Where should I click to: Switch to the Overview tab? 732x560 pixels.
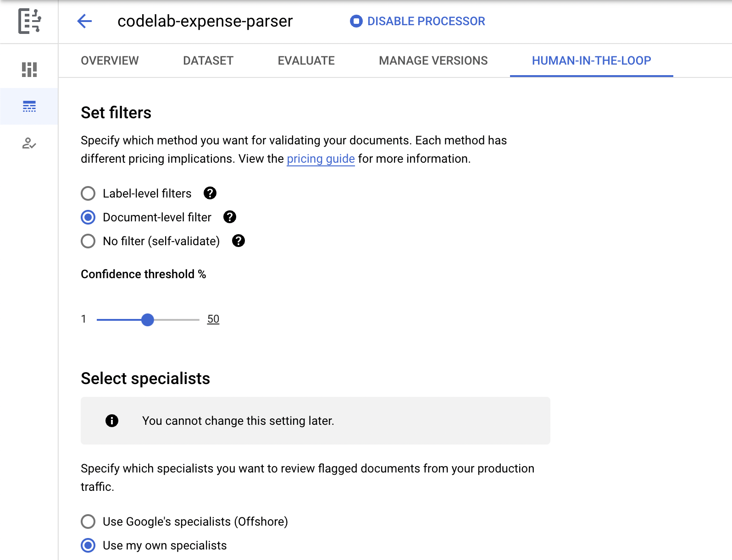coord(110,60)
